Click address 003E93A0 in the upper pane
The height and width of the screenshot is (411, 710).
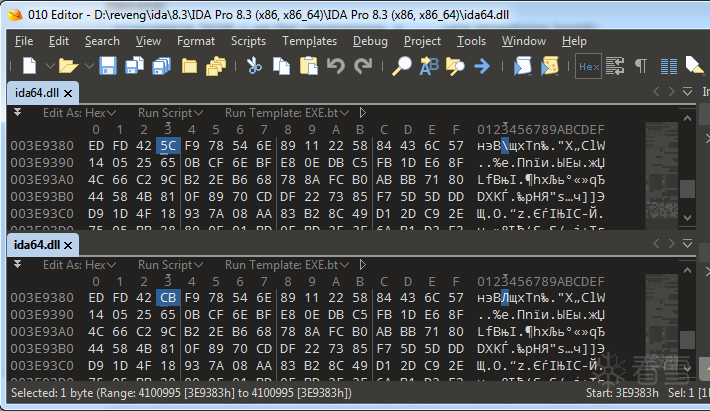pyautogui.click(x=42, y=180)
